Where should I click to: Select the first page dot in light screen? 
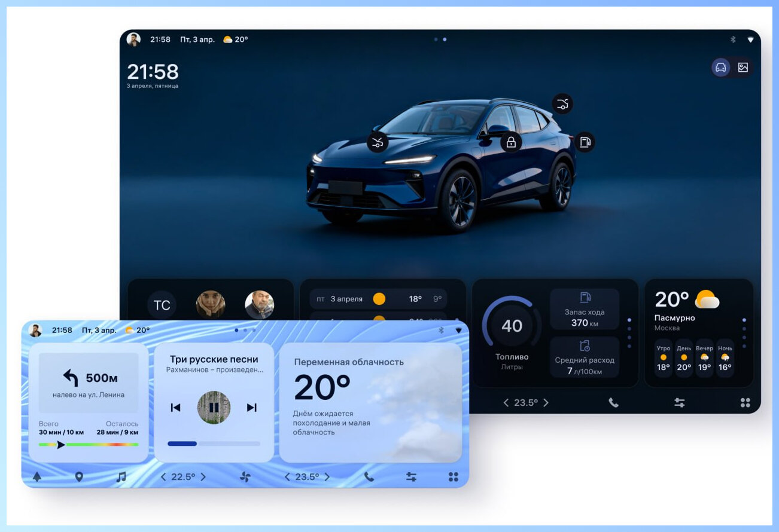[x=237, y=330]
